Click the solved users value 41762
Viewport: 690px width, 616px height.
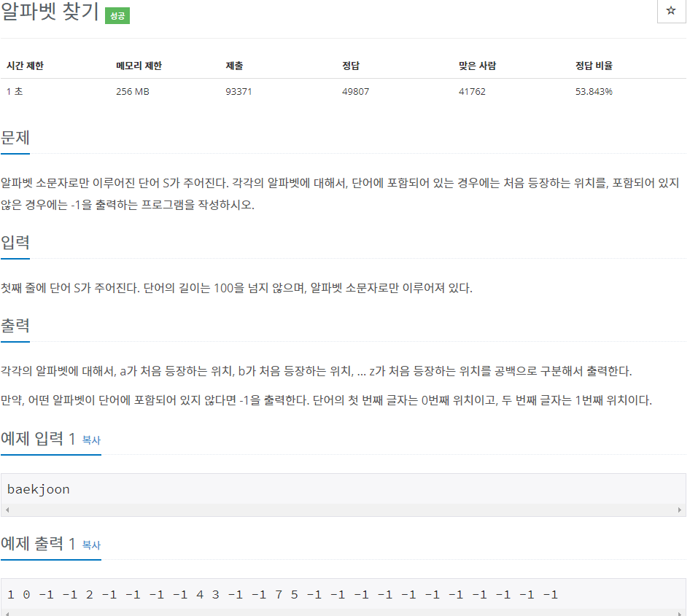(x=472, y=91)
